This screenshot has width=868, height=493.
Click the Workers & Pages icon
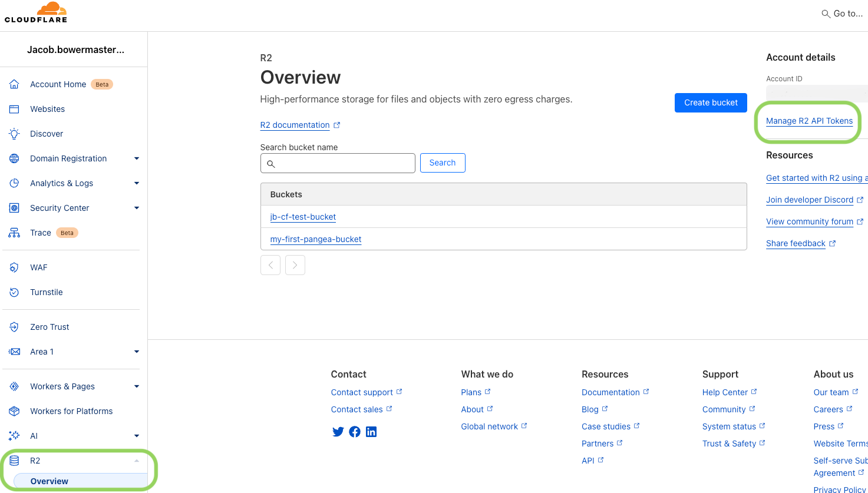[14, 386]
